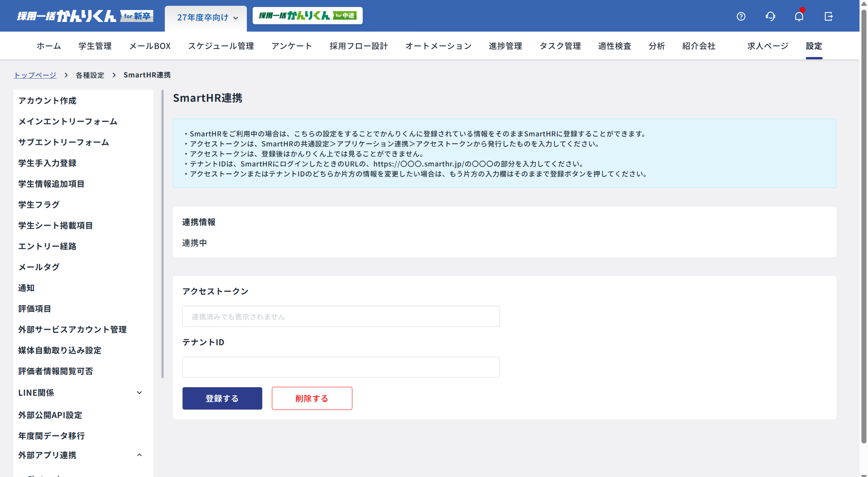
Task: Click the support headset icon
Action: click(770, 16)
